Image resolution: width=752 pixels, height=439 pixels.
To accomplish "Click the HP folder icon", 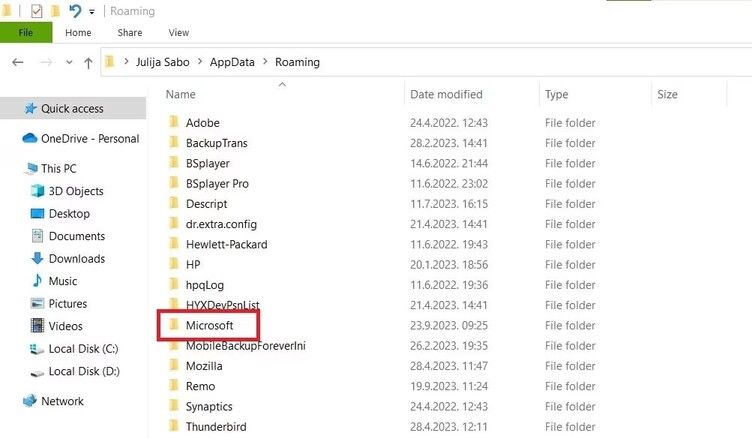I will 174,263.
